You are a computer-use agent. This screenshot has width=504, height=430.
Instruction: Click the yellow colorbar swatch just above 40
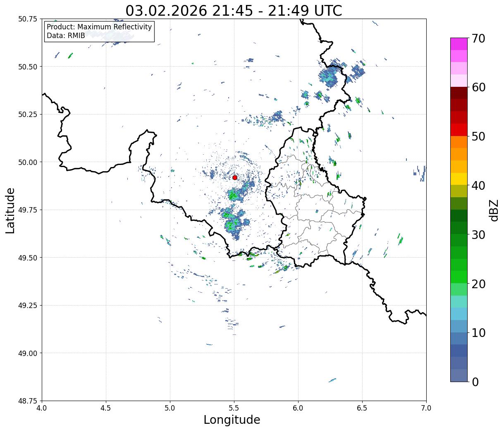click(459, 179)
